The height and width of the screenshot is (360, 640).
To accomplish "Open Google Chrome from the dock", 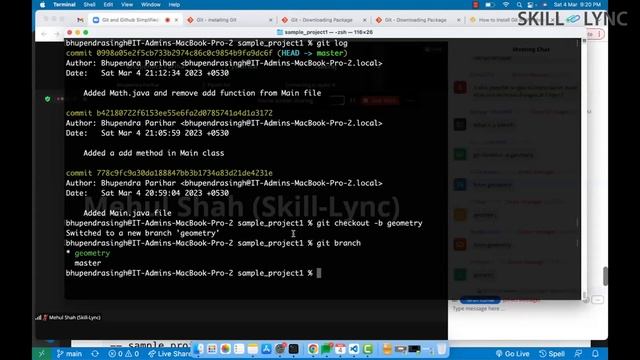I will 313,349.
